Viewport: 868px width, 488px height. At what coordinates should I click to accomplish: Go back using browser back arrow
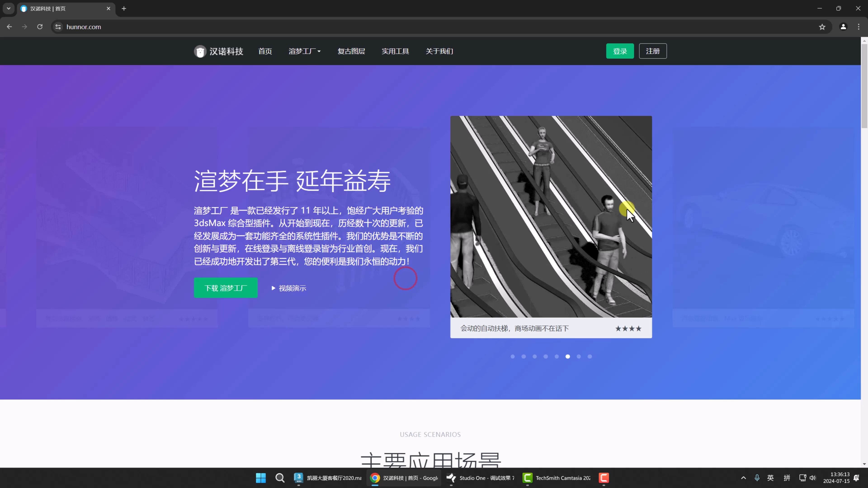(x=9, y=27)
